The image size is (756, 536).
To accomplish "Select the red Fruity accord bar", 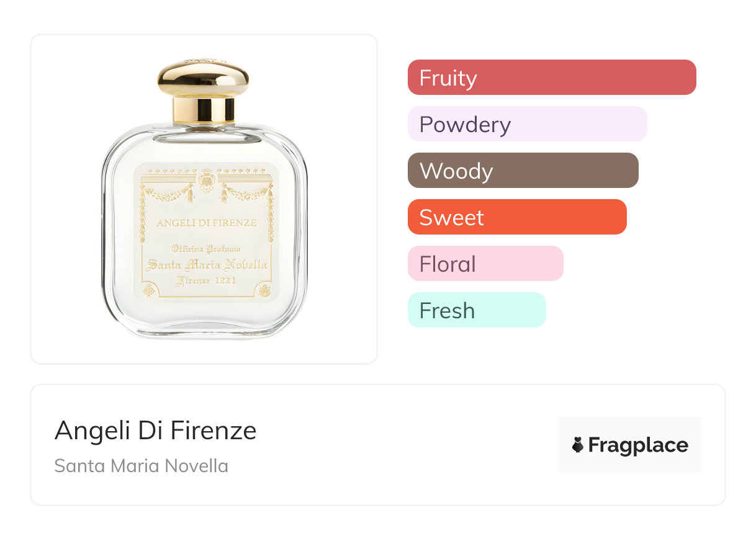I will [x=552, y=78].
